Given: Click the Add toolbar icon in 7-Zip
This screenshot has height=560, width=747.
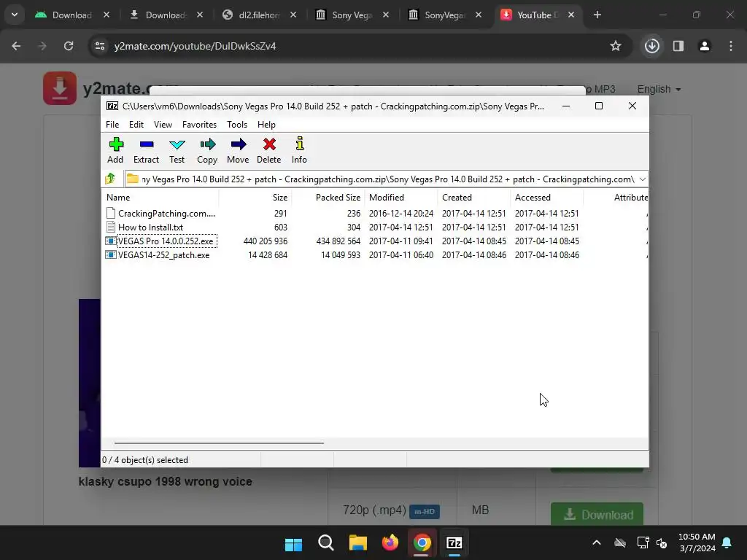Looking at the screenshot, I should (115, 150).
